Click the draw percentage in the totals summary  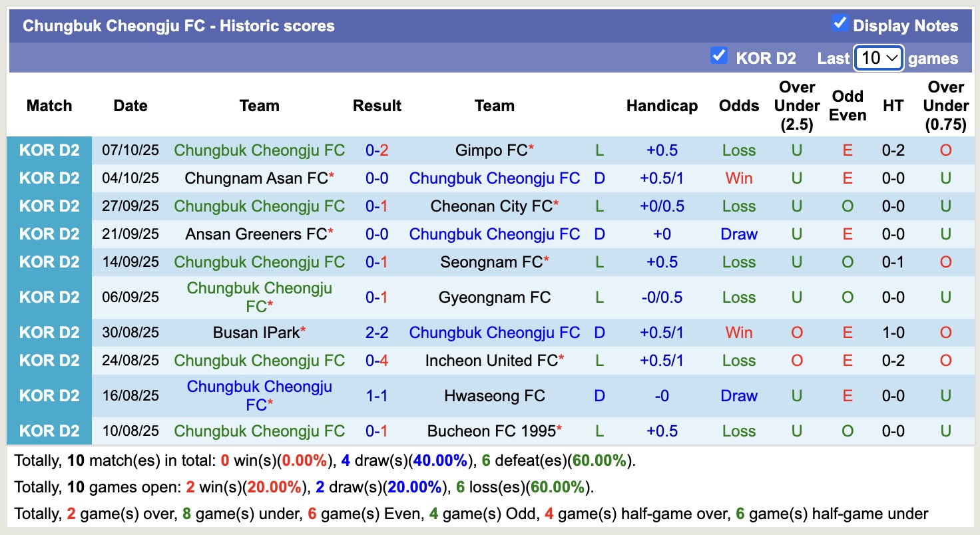pos(439,460)
